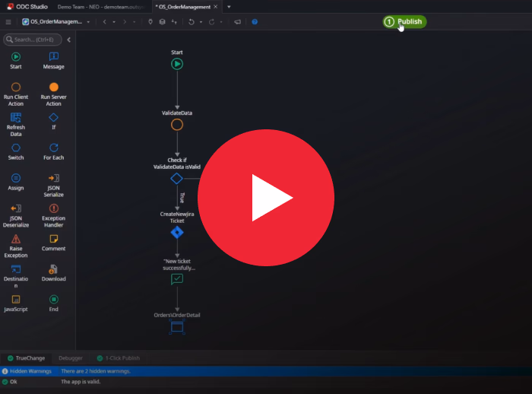This screenshot has width=532, height=394.
Task: Select the Switch tool
Action: click(16, 151)
